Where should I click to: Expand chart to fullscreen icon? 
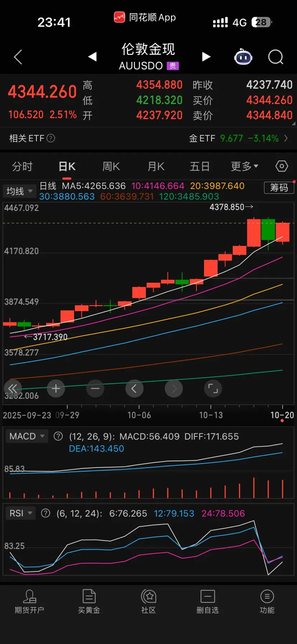(x=213, y=388)
